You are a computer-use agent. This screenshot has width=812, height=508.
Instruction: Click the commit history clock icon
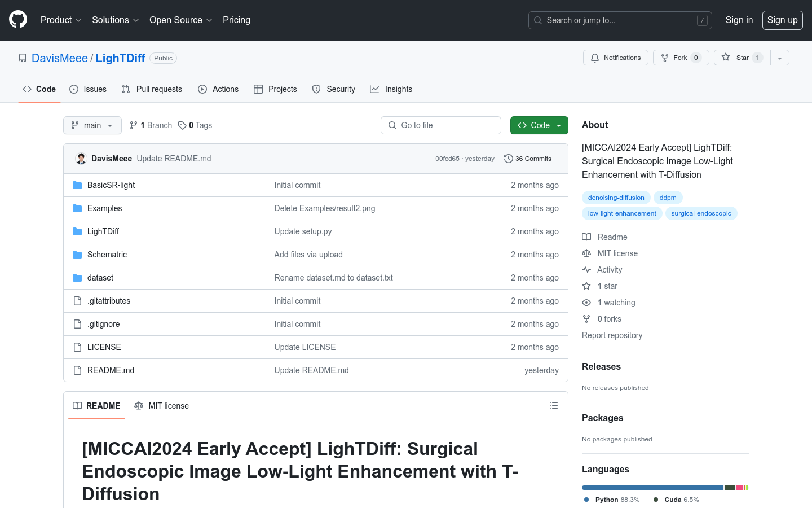coord(509,159)
